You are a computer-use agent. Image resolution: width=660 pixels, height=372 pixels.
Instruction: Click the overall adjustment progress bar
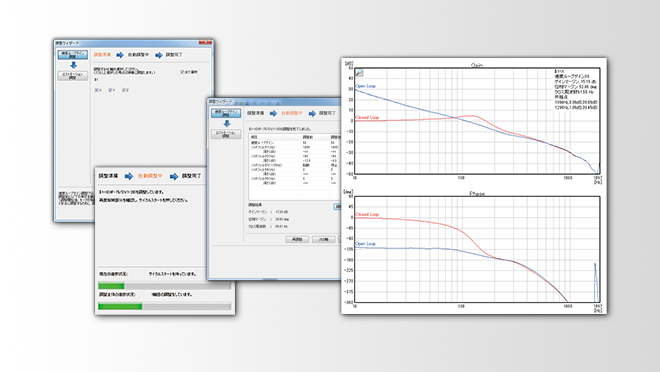(x=164, y=306)
